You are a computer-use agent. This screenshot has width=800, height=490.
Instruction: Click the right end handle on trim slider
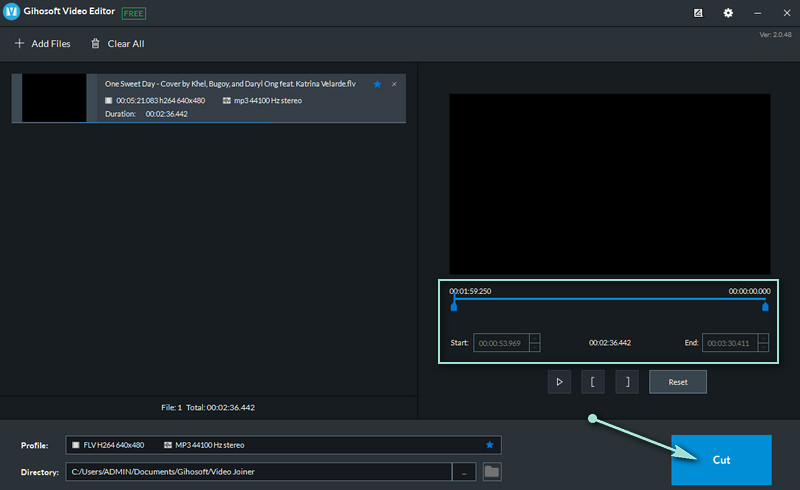(765, 305)
